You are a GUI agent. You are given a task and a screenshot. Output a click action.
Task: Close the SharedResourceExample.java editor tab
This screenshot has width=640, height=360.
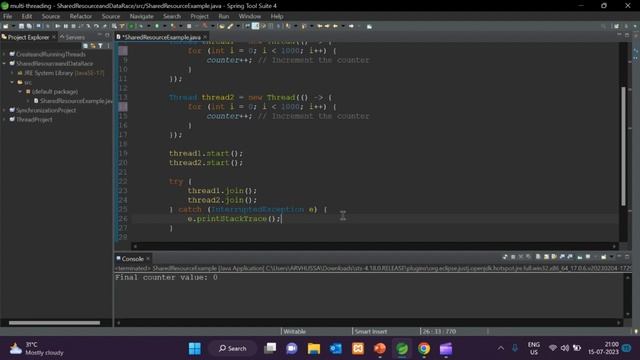(205, 37)
